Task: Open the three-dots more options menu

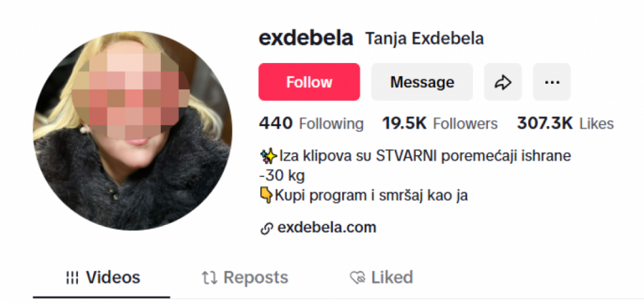Action: point(552,82)
